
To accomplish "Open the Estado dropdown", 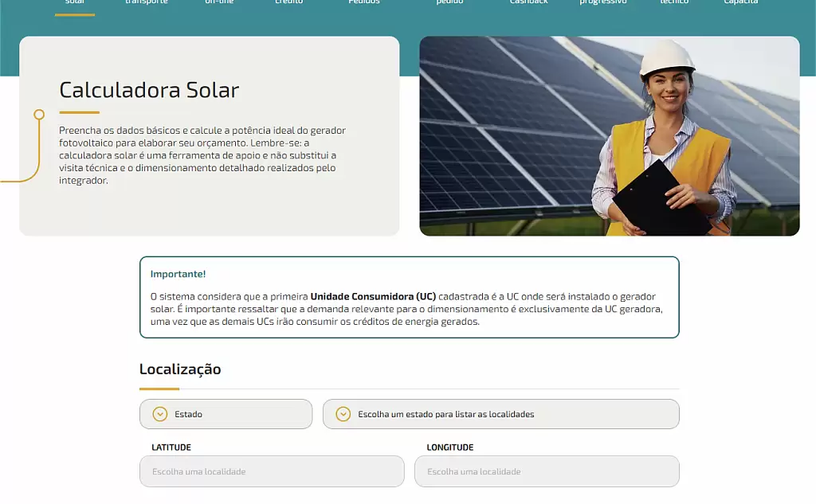I will [226, 414].
